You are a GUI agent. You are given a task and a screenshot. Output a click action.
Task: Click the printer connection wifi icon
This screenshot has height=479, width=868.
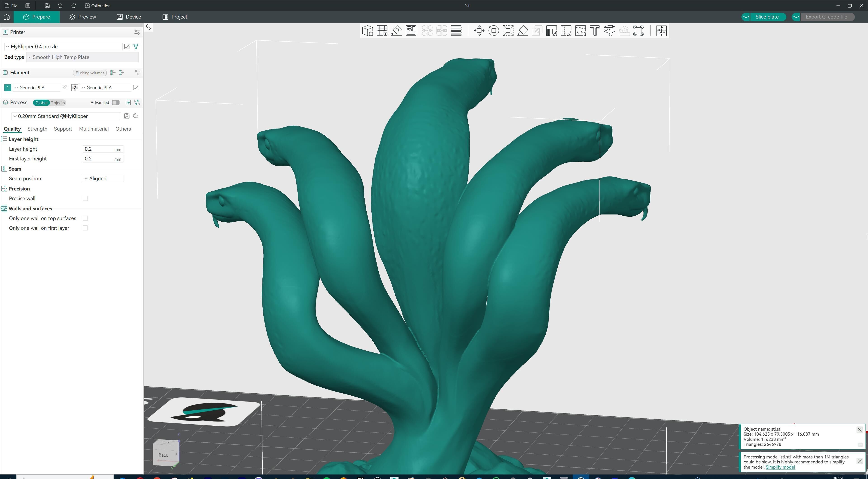[136, 47]
